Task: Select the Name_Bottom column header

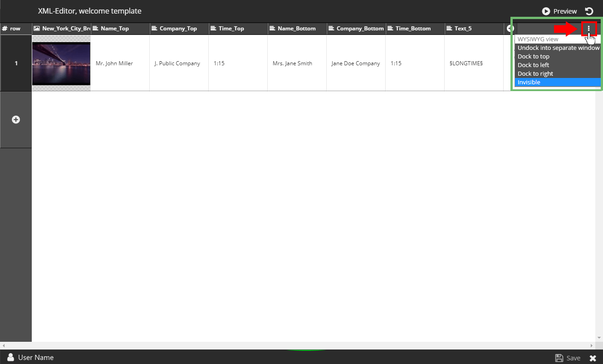Action: pyautogui.click(x=297, y=29)
